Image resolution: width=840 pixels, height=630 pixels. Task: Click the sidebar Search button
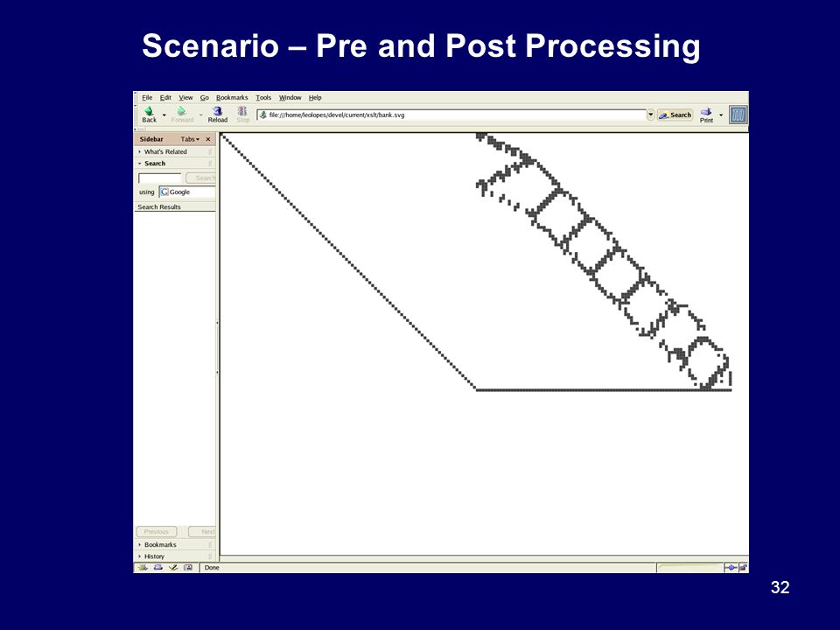[x=201, y=178]
